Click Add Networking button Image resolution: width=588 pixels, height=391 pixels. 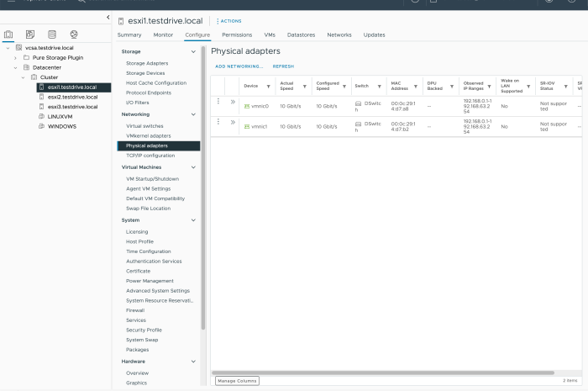(x=239, y=66)
